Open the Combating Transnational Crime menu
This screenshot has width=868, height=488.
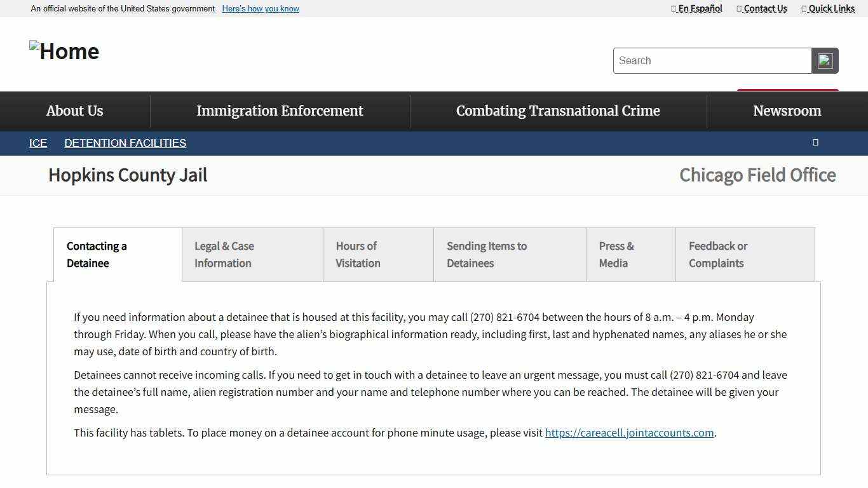(x=558, y=111)
